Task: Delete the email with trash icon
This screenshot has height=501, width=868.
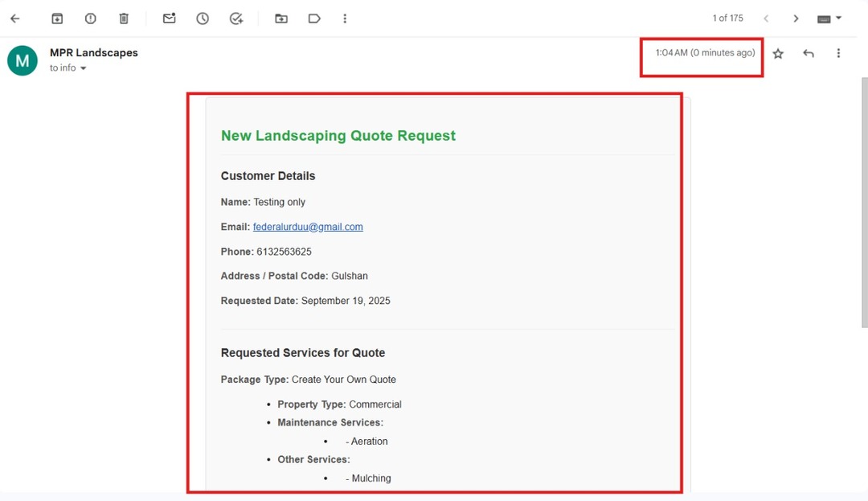Action: pyautogui.click(x=124, y=18)
